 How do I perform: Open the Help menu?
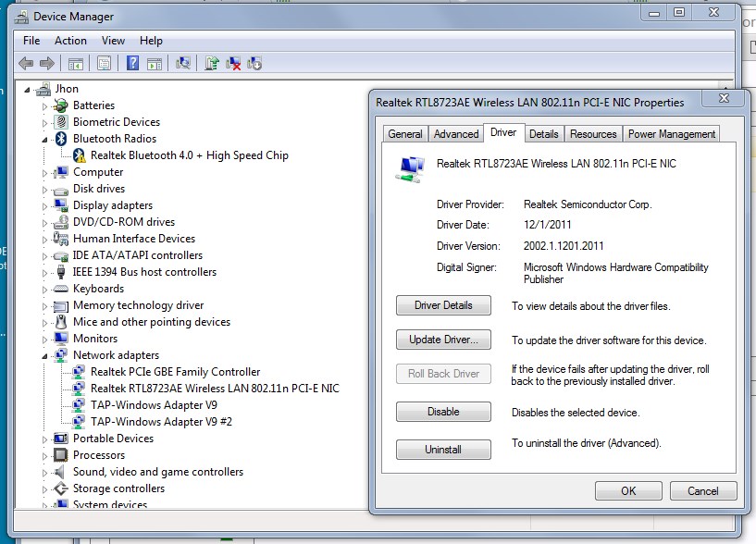(x=151, y=41)
